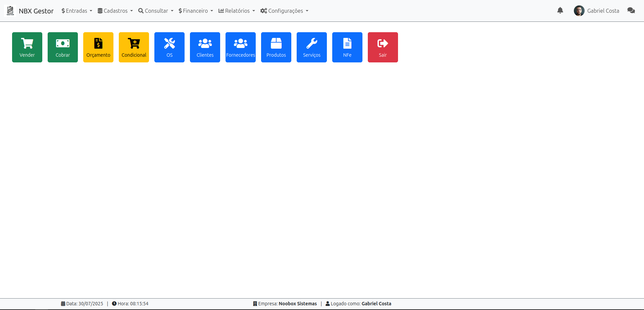Expand the Entradas dropdown menu
644x310 pixels.
pyautogui.click(x=77, y=10)
